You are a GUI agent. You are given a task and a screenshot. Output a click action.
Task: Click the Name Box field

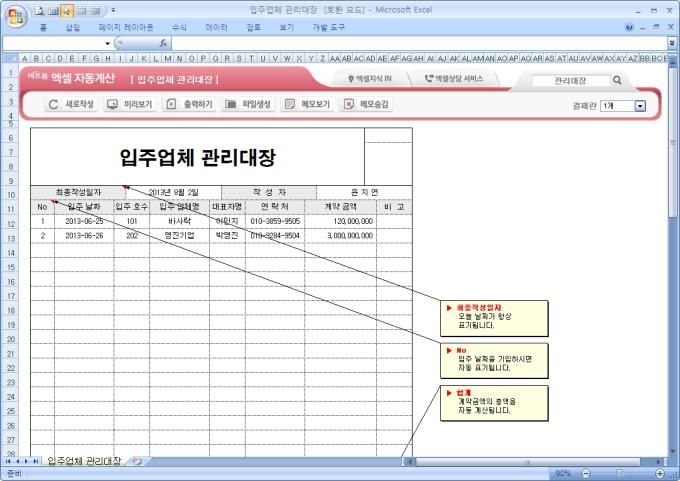53,43
